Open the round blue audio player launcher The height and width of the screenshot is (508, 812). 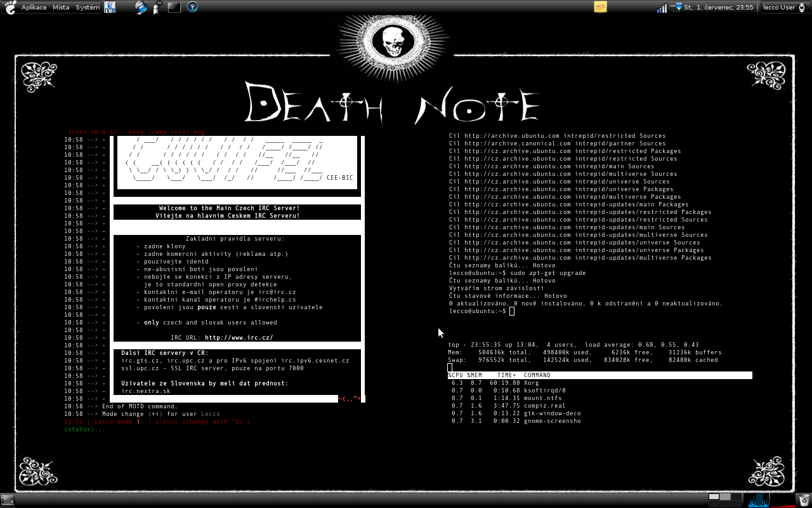tap(192, 8)
